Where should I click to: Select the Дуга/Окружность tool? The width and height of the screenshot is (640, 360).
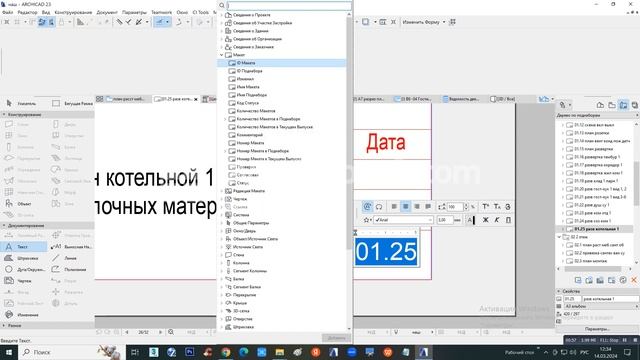point(24,269)
